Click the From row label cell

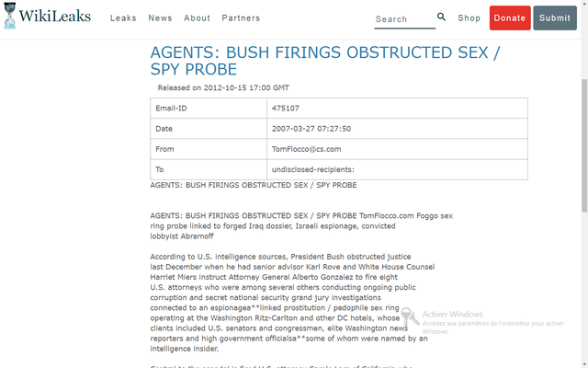[x=209, y=149]
